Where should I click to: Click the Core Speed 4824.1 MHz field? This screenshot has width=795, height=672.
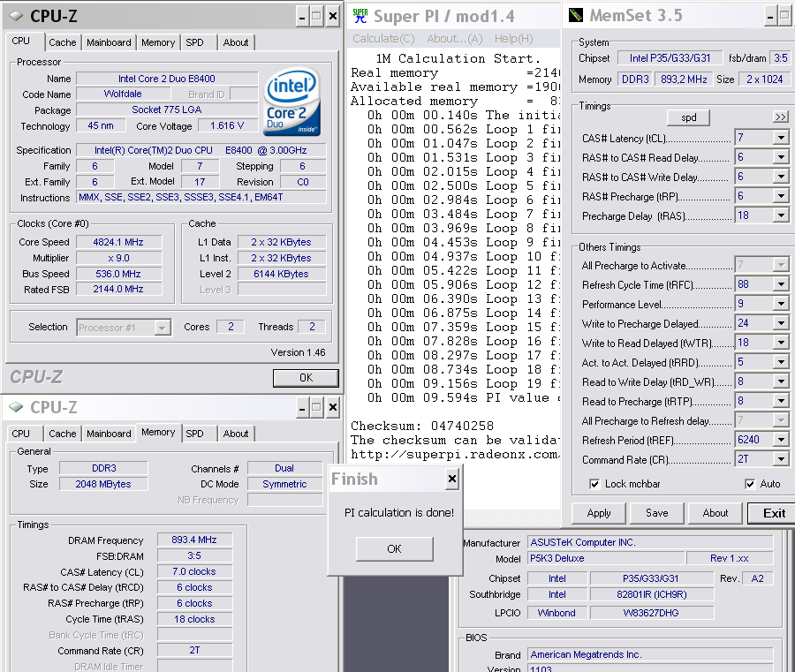tap(118, 242)
